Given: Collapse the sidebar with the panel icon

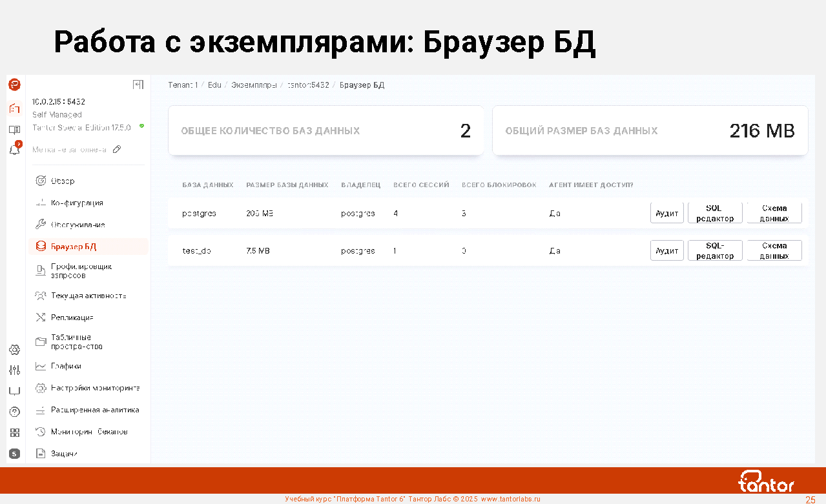Looking at the screenshot, I should click(x=138, y=85).
